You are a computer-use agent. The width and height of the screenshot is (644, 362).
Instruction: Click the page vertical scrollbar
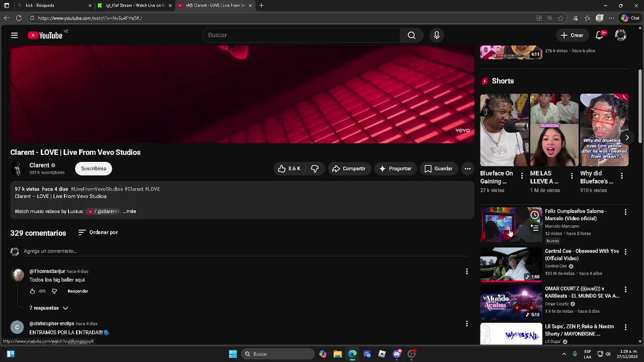pyautogui.click(x=640, y=106)
